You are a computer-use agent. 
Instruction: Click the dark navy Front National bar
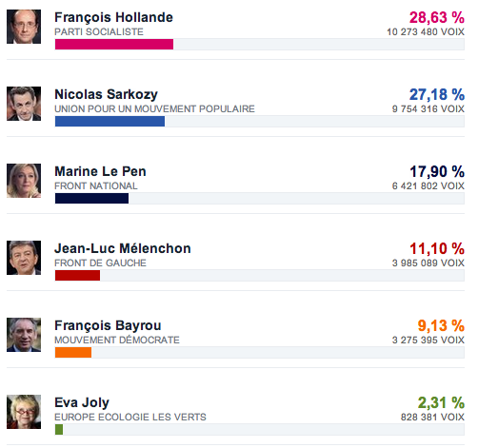[x=91, y=199]
